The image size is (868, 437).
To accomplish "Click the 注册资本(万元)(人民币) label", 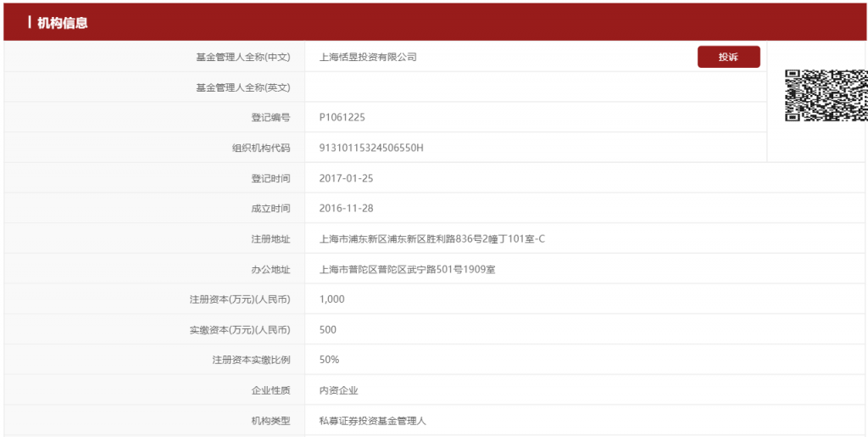I will 240,300.
